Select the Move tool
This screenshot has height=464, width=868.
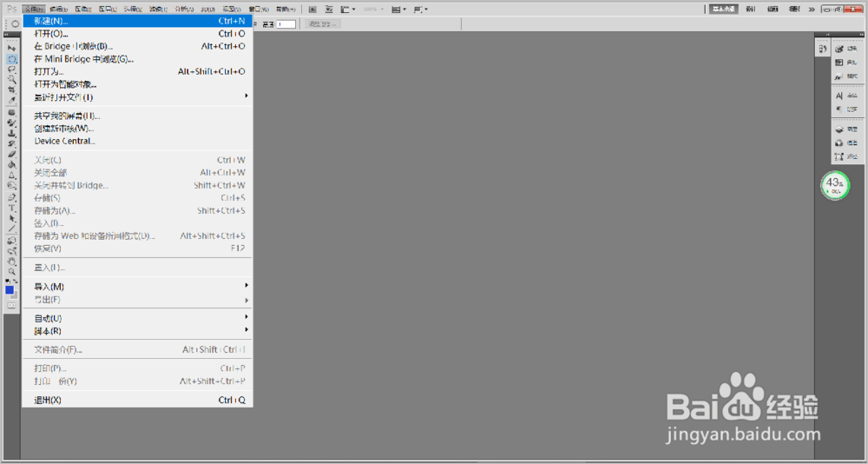tap(11, 49)
